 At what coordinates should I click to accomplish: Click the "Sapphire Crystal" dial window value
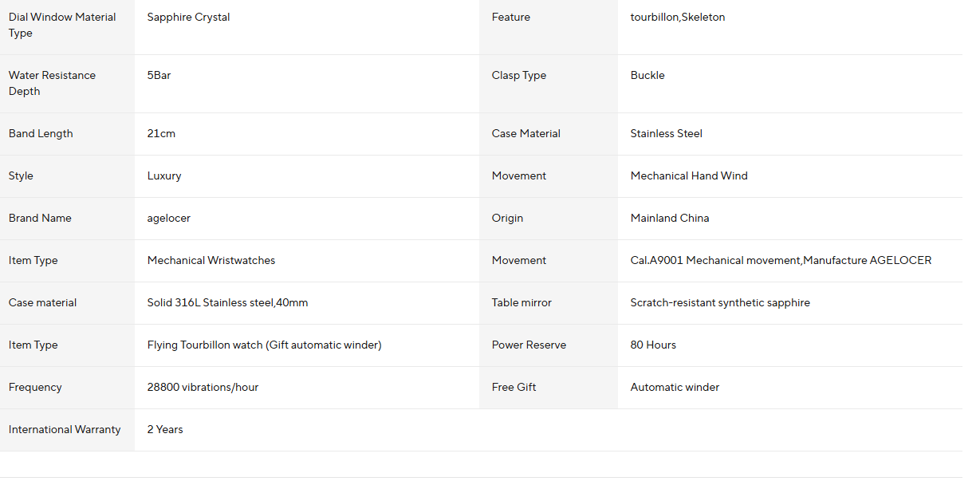[x=188, y=18]
